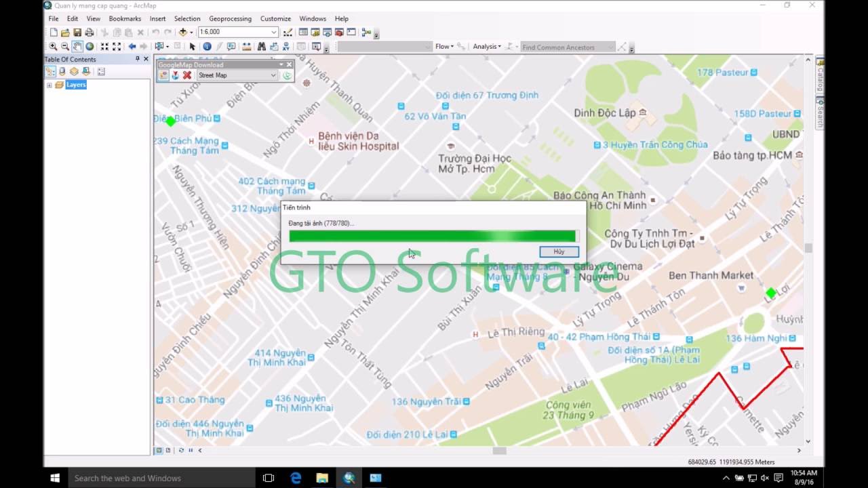Click the green refresh icon in GoogleMap Download
Image resolution: width=868 pixels, height=488 pixels.
pyautogui.click(x=287, y=75)
